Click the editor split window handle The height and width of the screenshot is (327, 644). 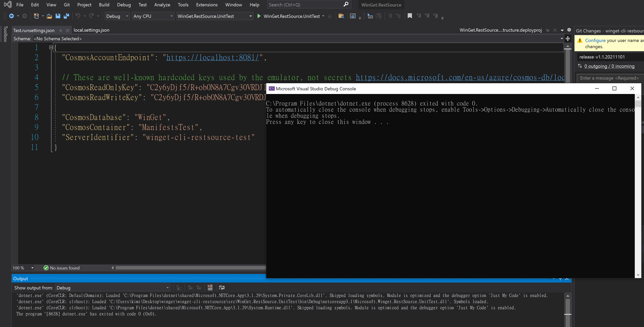click(x=568, y=39)
